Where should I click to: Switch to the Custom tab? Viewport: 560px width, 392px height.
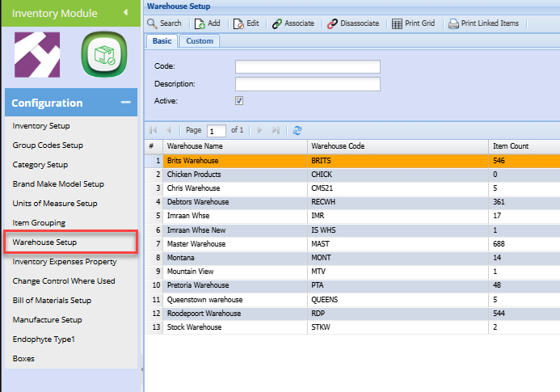[200, 41]
